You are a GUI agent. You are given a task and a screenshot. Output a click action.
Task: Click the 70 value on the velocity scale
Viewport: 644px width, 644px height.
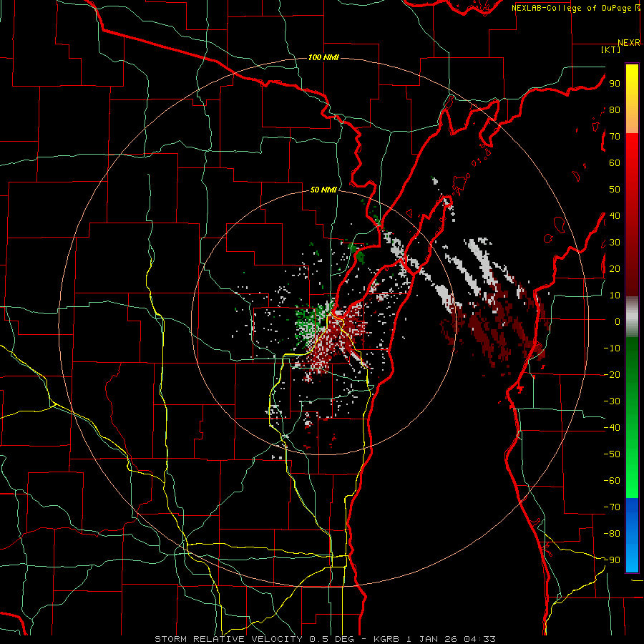[x=615, y=137]
